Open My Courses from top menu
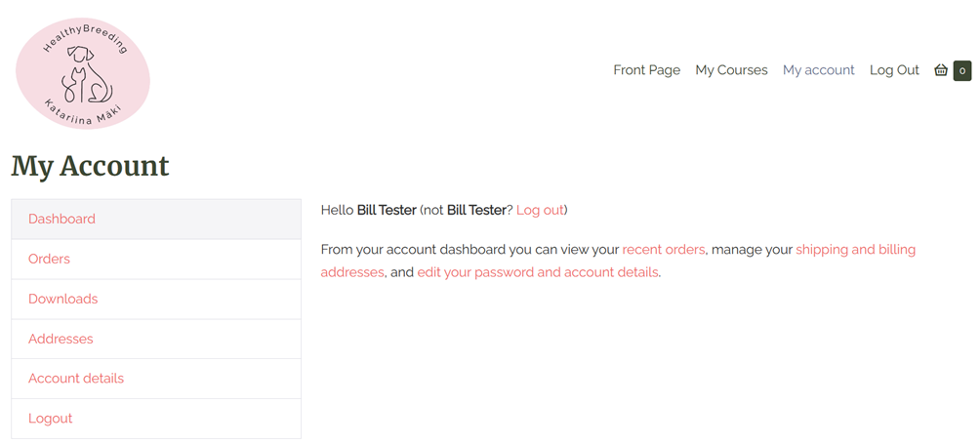Viewport: 980px width, 445px height. [731, 70]
